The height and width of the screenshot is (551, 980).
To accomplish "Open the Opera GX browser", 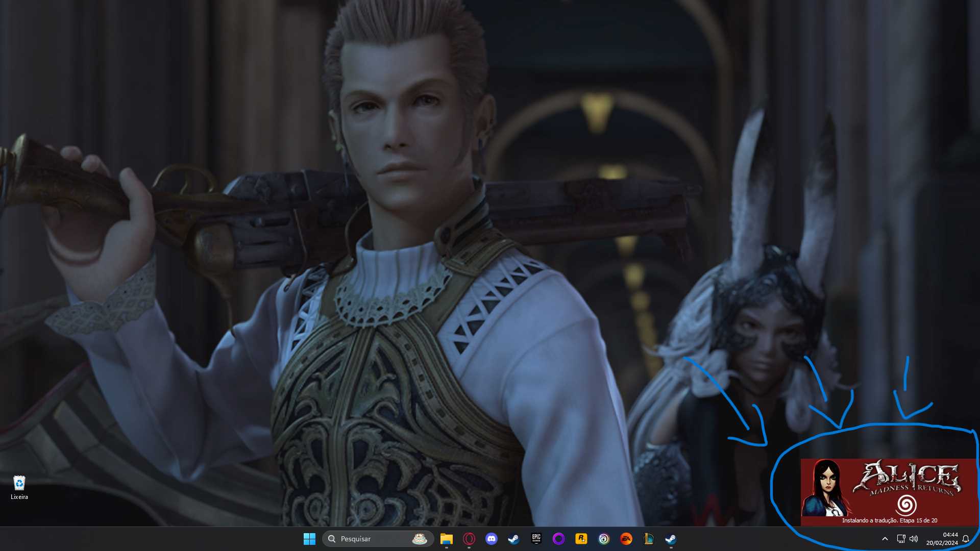I will click(469, 539).
